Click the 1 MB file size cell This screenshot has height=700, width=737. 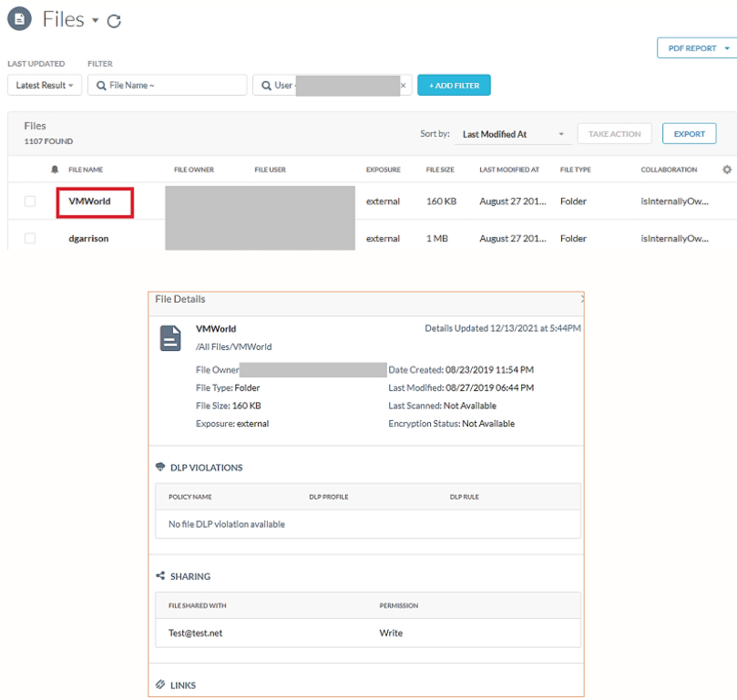437,239
